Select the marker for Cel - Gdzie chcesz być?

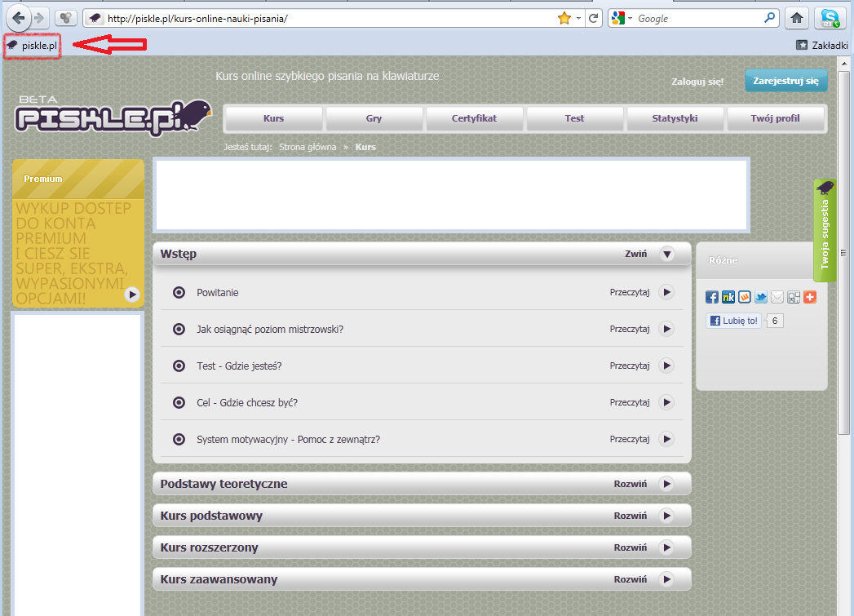click(x=179, y=402)
